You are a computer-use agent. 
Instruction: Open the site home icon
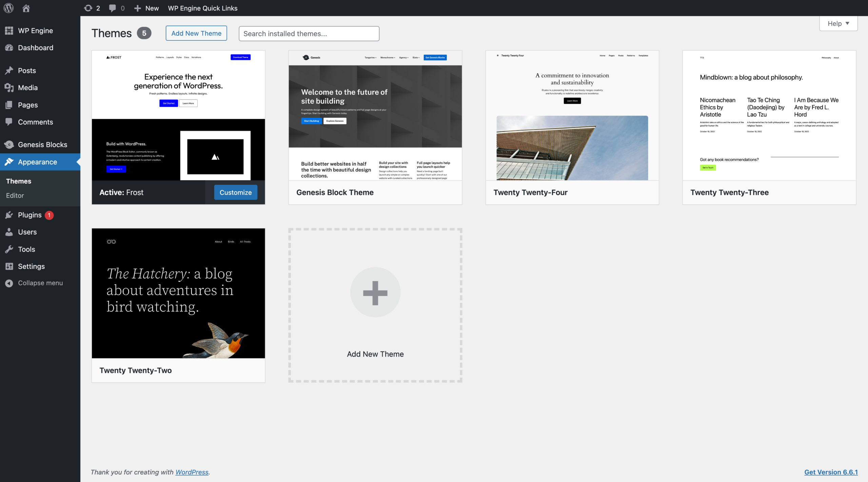tap(26, 8)
